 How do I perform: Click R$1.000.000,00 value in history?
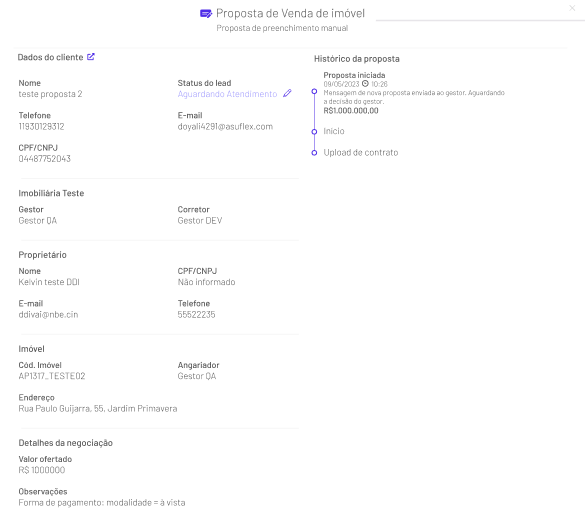[x=351, y=110]
